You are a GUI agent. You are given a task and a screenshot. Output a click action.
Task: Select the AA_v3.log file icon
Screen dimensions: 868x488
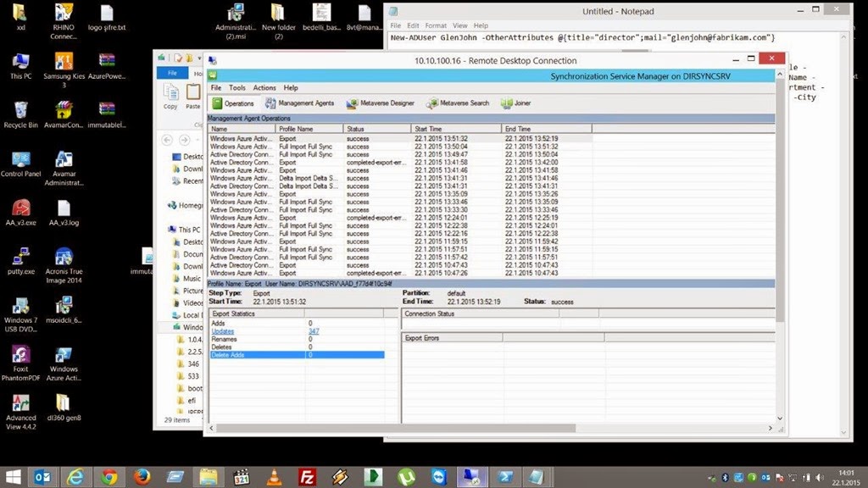tap(64, 213)
